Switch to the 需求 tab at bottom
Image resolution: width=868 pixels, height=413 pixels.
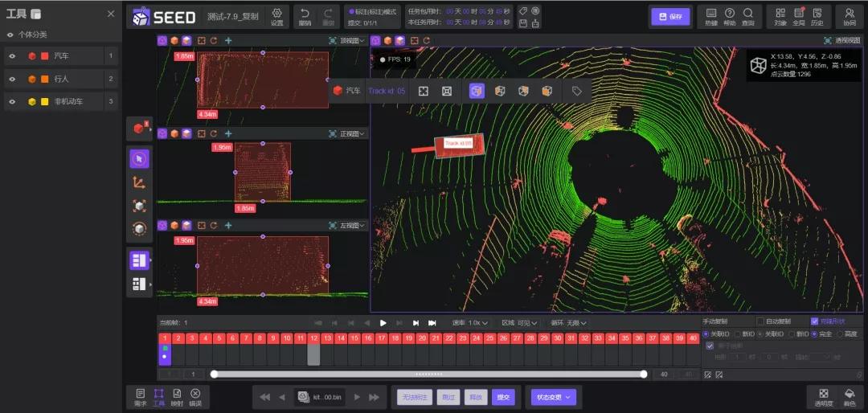tap(141, 397)
